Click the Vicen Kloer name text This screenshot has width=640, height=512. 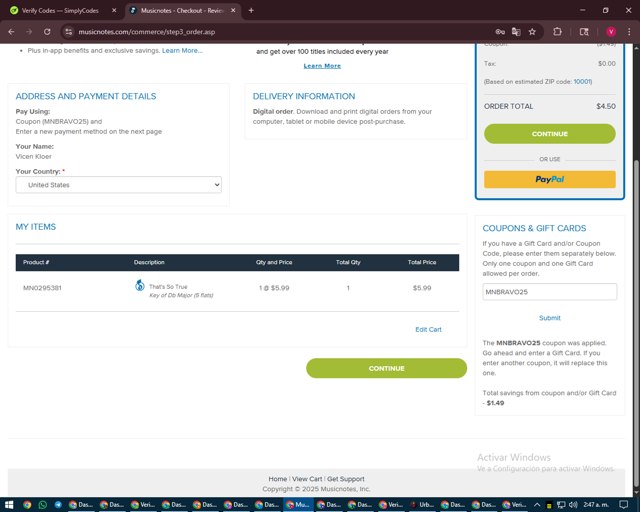(33, 156)
